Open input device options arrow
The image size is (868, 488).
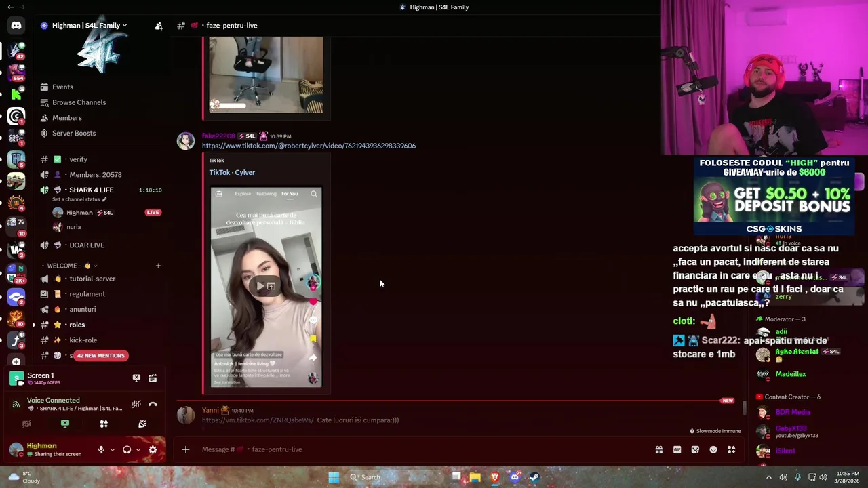point(112,449)
